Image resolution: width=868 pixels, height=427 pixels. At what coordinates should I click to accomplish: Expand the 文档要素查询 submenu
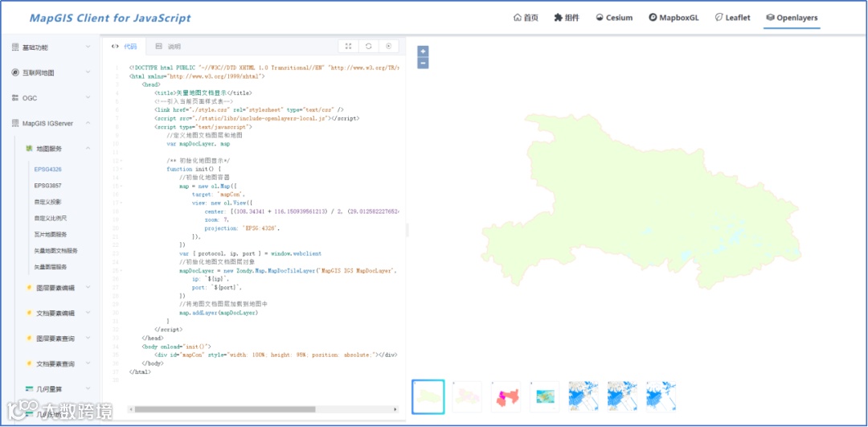point(88,363)
